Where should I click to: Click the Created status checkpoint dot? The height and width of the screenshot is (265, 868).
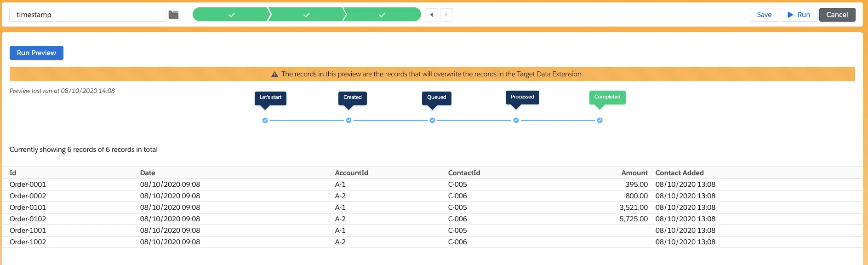pyautogui.click(x=348, y=121)
